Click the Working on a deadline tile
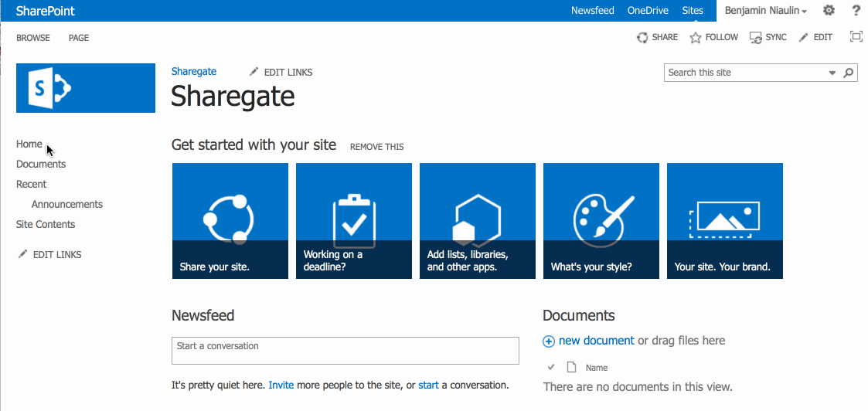The image size is (868, 411). pyautogui.click(x=354, y=221)
